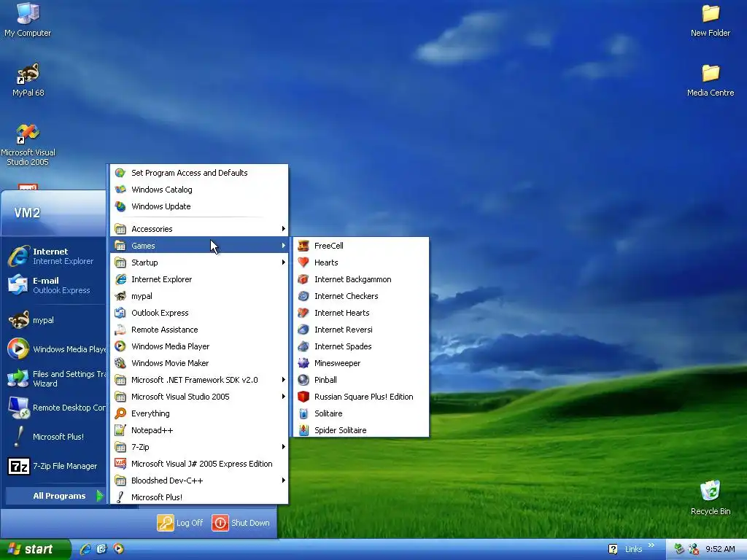Launch Windows Movie Maker
747x560 pixels.
pos(199,363)
